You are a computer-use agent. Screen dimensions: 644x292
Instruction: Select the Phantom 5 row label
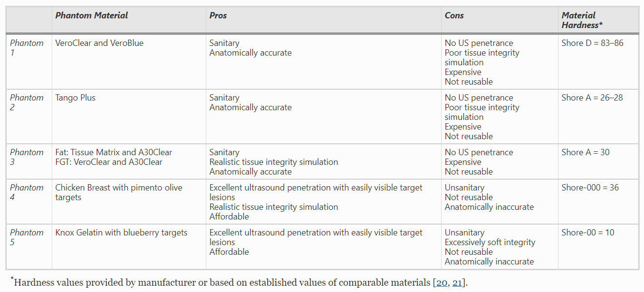pyautogui.click(x=27, y=237)
